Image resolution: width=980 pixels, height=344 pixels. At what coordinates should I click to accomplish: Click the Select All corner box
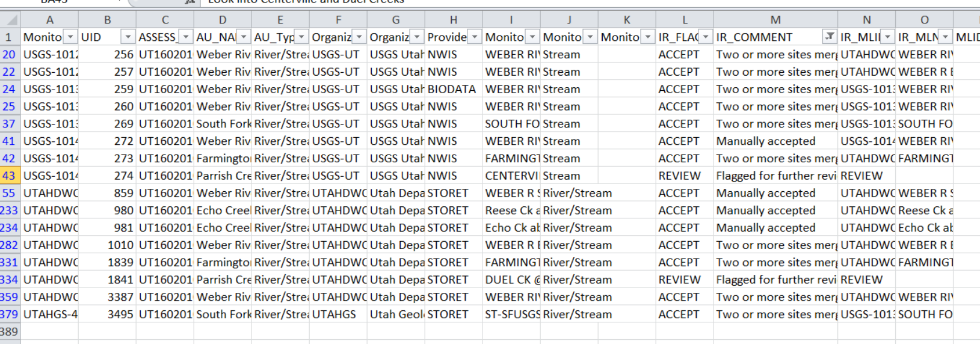[10, 20]
